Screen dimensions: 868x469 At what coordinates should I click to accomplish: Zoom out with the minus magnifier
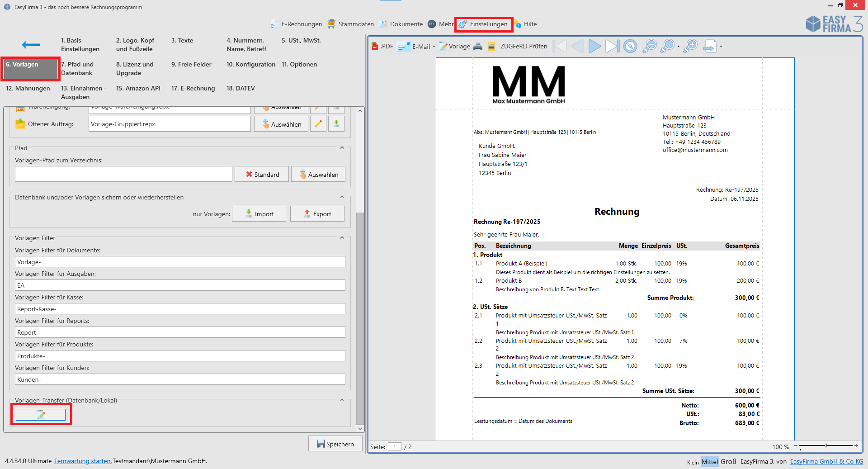[650, 46]
